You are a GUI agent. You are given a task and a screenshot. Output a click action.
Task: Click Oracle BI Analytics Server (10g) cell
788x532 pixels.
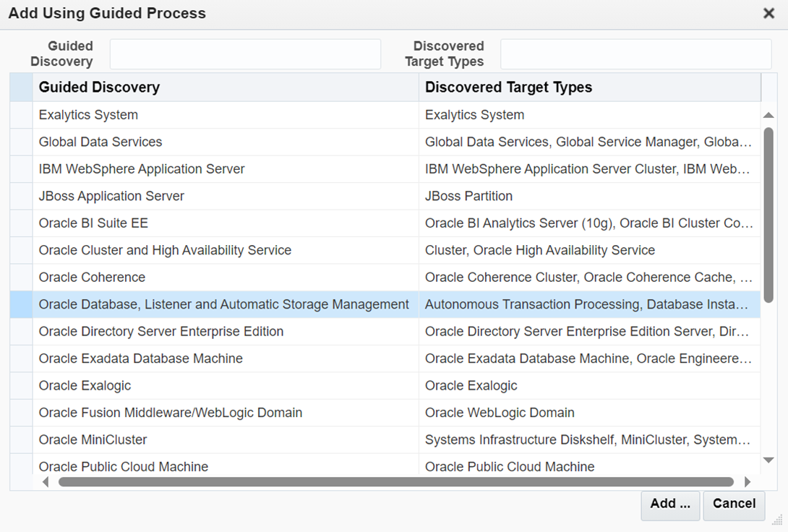click(x=589, y=223)
